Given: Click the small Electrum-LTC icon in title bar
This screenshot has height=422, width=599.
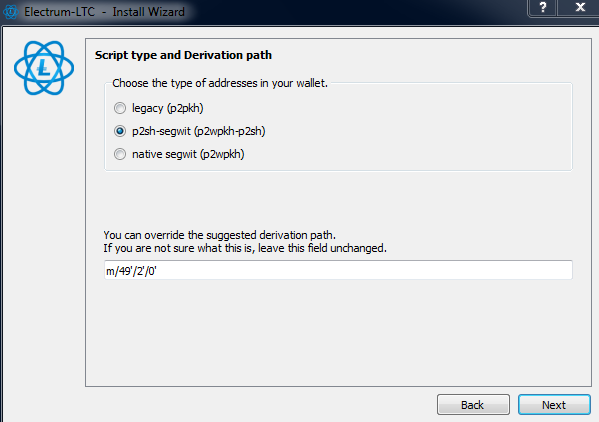Looking at the screenshot, I should point(10,12).
